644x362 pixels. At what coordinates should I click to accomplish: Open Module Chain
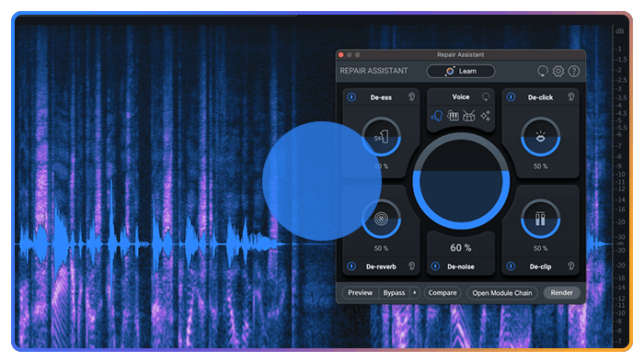502,293
